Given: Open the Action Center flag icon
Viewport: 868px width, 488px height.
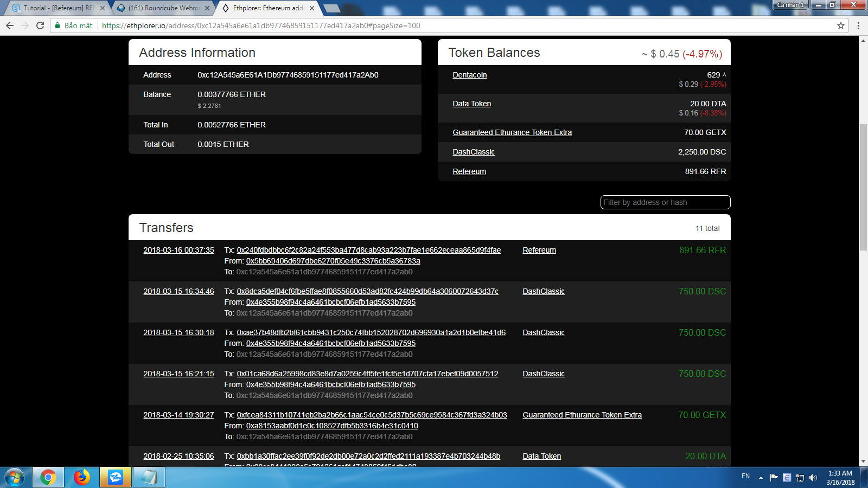Looking at the screenshot, I should pyautogui.click(x=774, y=478).
